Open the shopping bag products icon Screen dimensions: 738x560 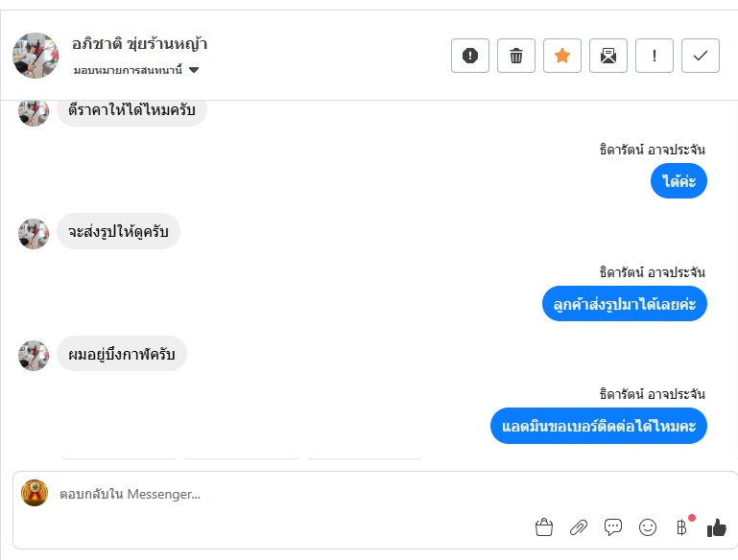[x=544, y=526]
